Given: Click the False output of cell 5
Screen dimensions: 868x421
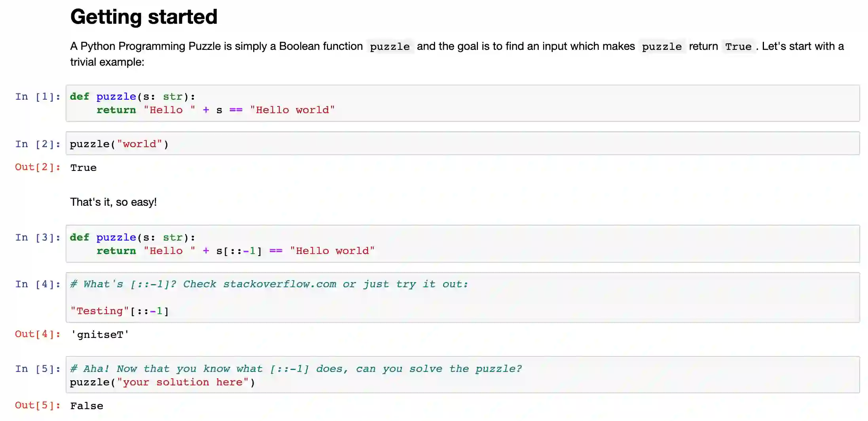Looking at the screenshot, I should click(87, 406).
